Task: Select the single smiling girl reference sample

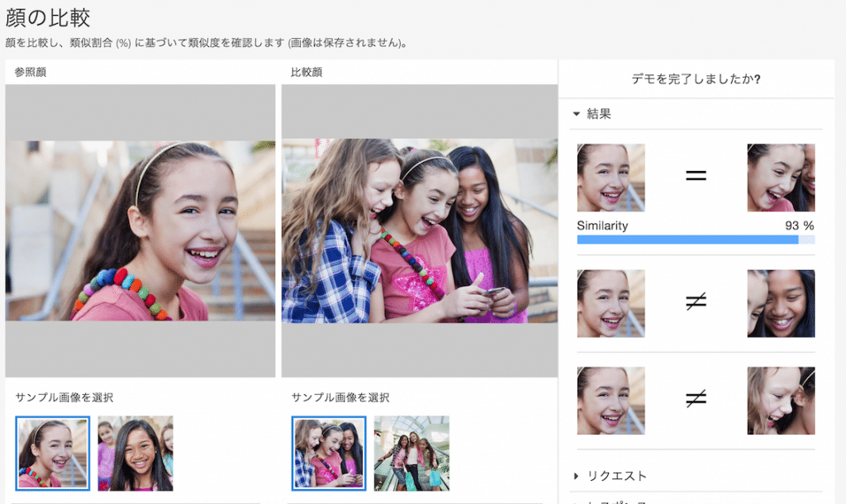Action: click(x=53, y=454)
